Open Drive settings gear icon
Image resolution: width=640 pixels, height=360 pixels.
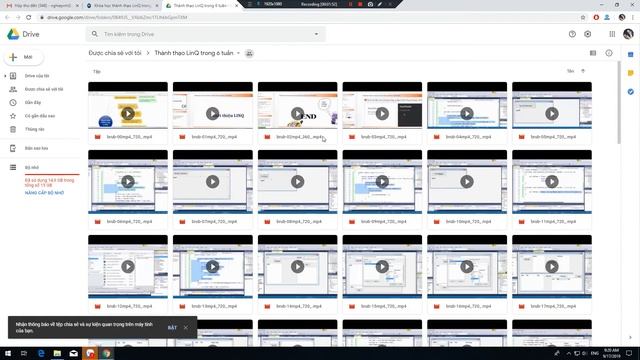(x=588, y=34)
